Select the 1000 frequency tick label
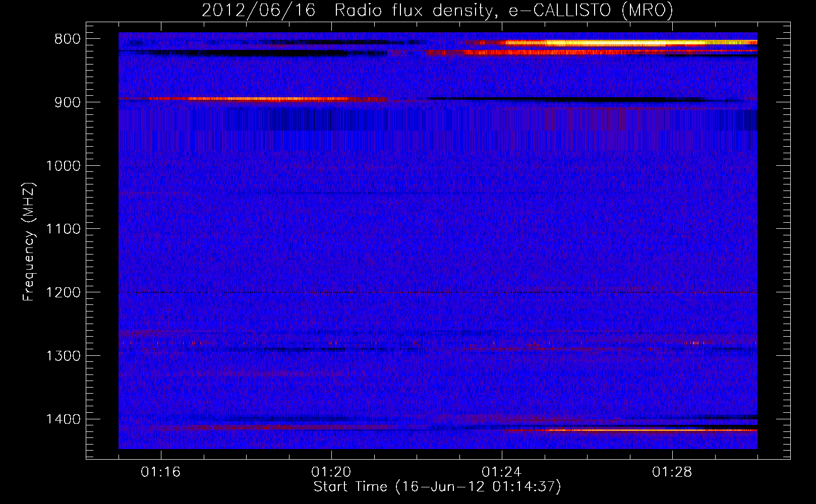This screenshot has width=816, height=504. click(x=63, y=166)
